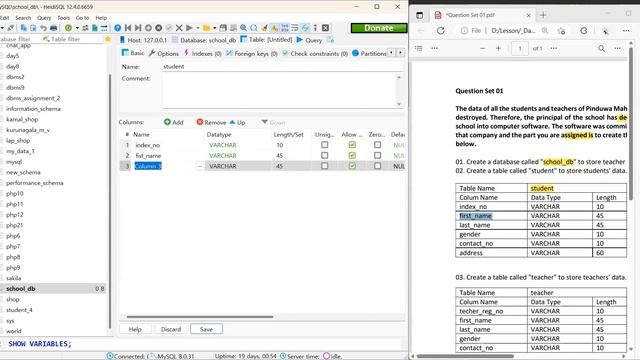Viewport: 640px width, 360px height.
Task: Toggle Allow NULL checkbox for row 3 column
Action: pos(352,166)
